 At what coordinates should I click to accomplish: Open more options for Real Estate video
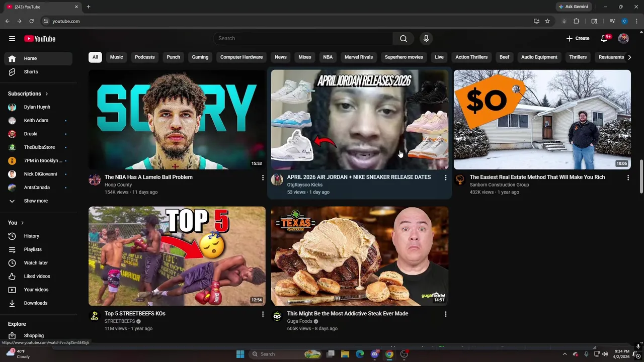tap(628, 177)
